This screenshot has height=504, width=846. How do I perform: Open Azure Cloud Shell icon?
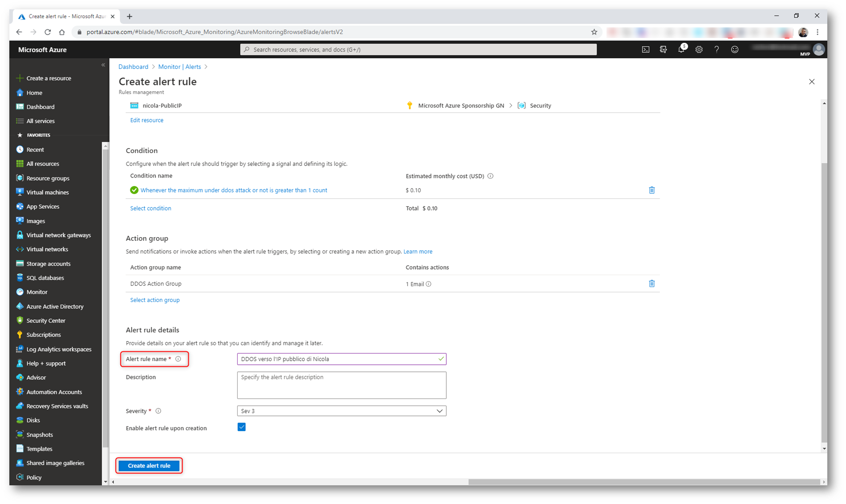[x=645, y=49]
